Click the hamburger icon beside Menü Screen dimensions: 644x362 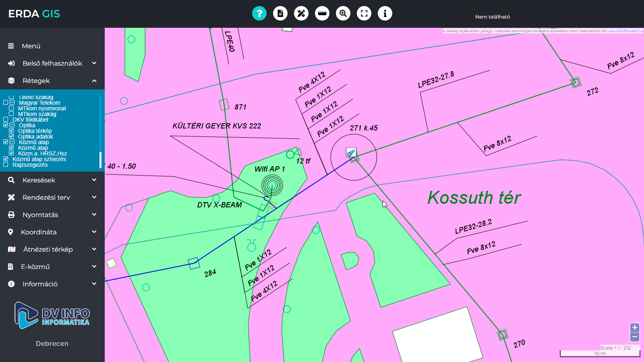11,46
